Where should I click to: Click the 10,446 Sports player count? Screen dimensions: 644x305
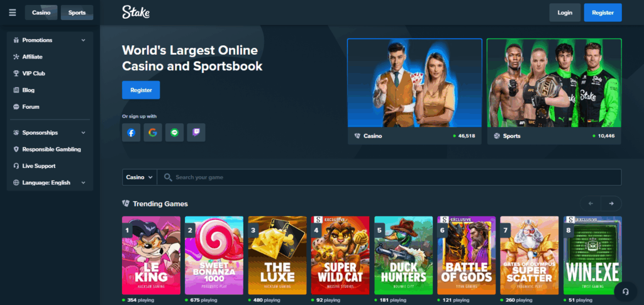point(606,136)
